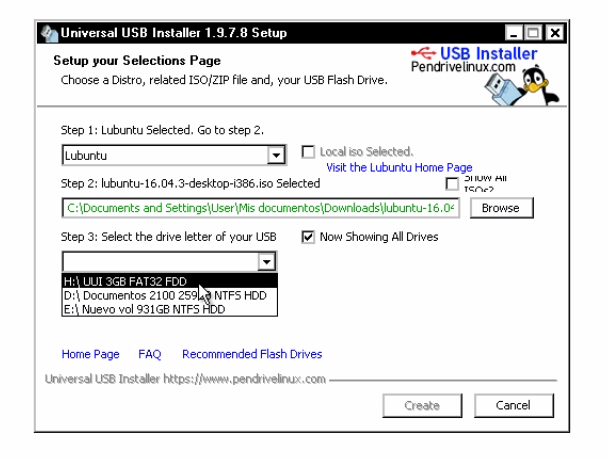Click the Pendrivelinux.com header text

[463, 67]
